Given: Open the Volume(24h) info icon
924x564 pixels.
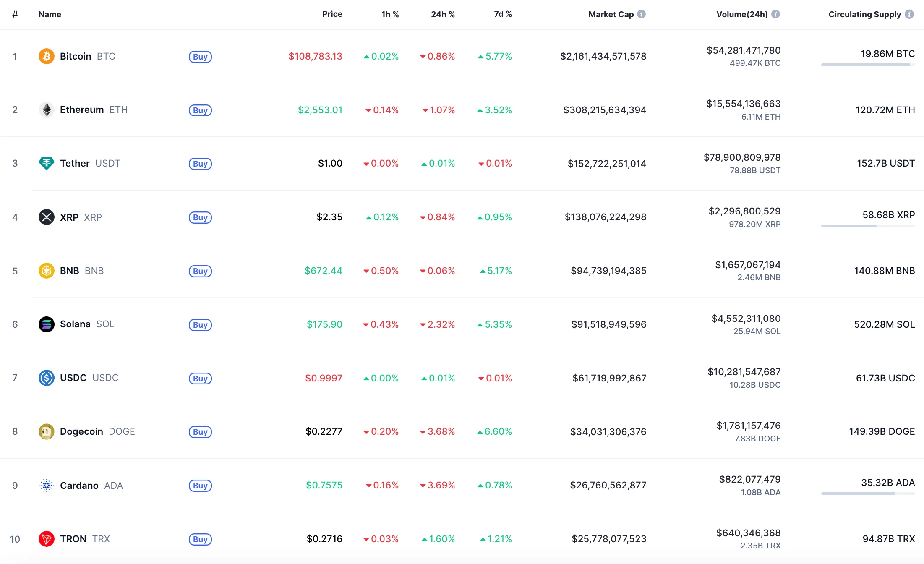Looking at the screenshot, I should [x=775, y=14].
